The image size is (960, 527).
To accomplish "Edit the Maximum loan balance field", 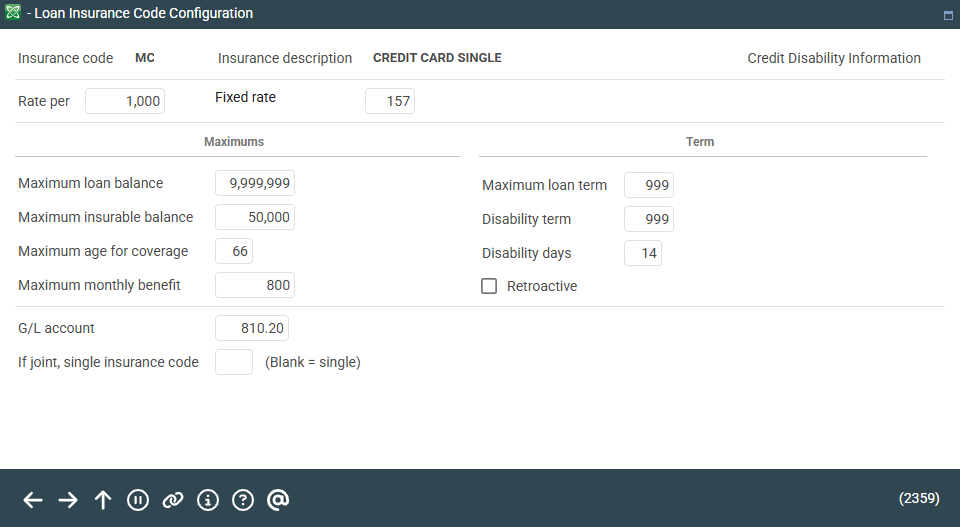I will (255, 183).
